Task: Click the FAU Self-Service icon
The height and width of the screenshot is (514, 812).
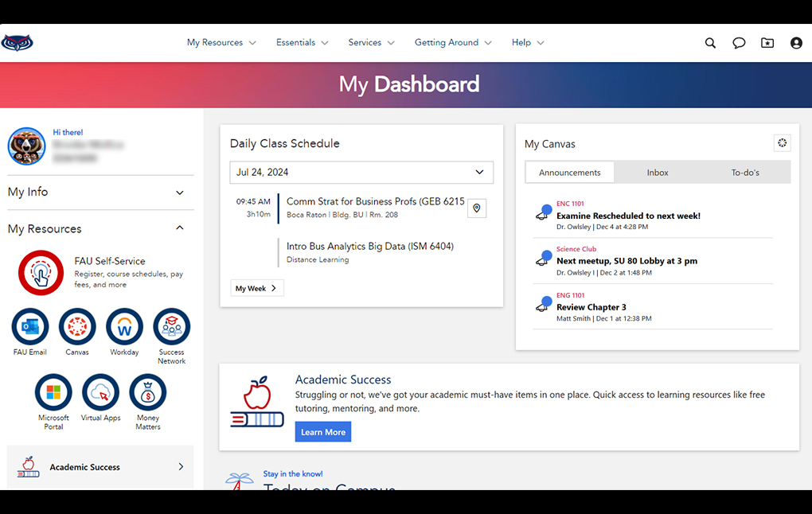Action: (x=41, y=273)
